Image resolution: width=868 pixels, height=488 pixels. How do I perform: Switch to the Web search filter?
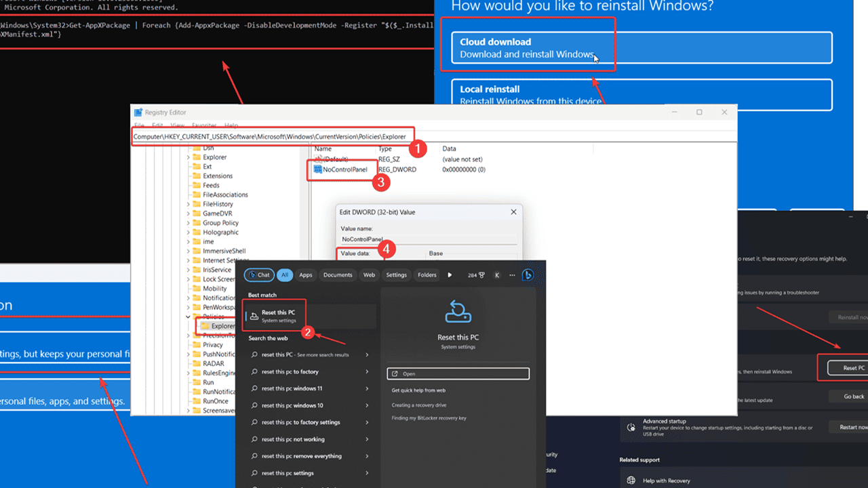369,275
